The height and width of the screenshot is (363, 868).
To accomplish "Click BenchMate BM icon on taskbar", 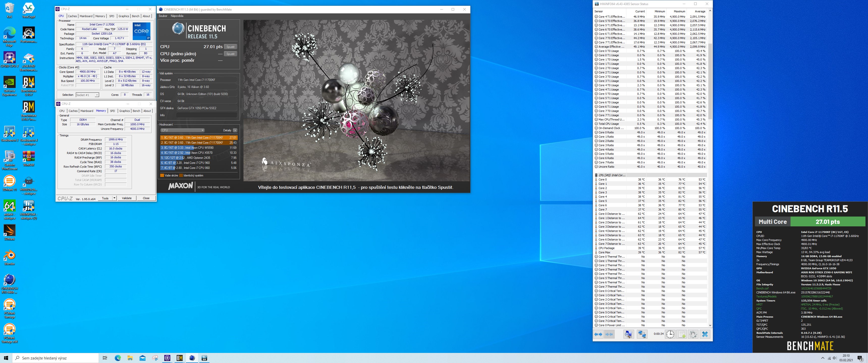I will [x=180, y=358].
